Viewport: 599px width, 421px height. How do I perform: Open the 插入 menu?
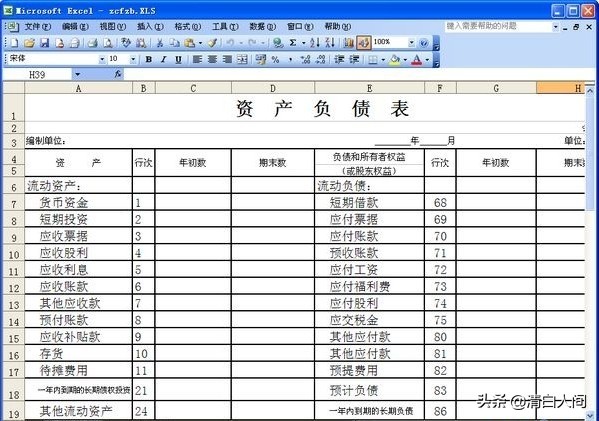150,26
